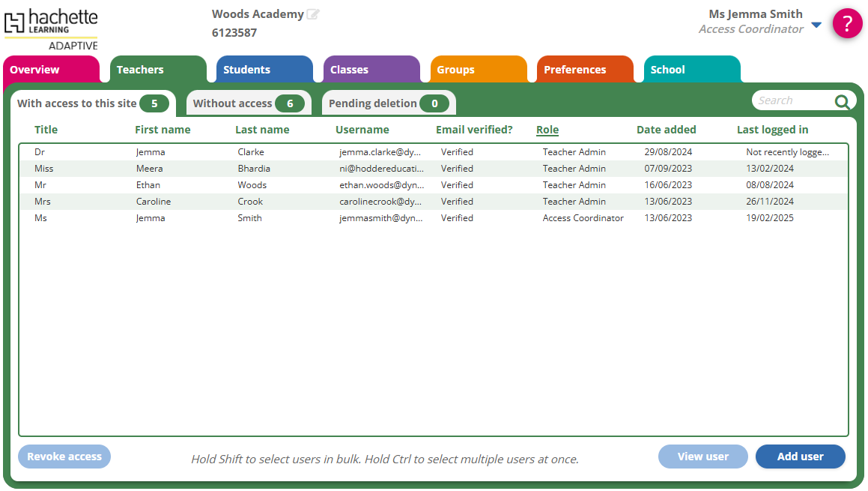
Task: Click the pink help question mark icon
Action: click(x=847, y=24)
